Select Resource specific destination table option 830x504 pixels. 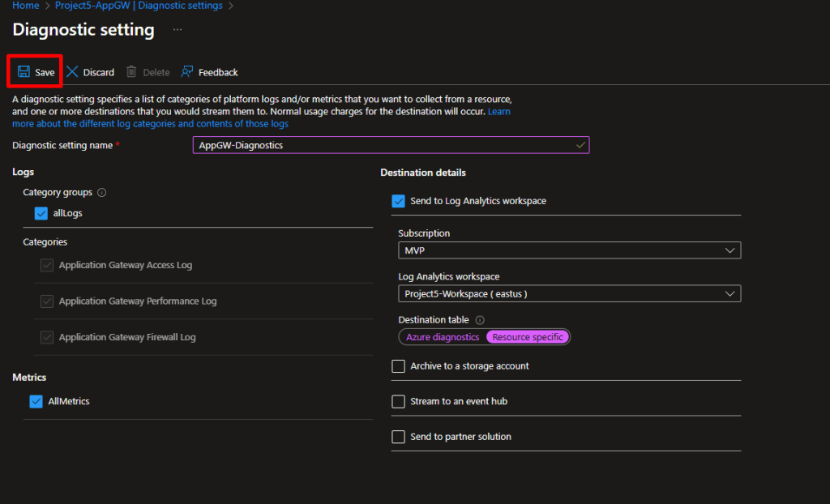tap(528, 337)
